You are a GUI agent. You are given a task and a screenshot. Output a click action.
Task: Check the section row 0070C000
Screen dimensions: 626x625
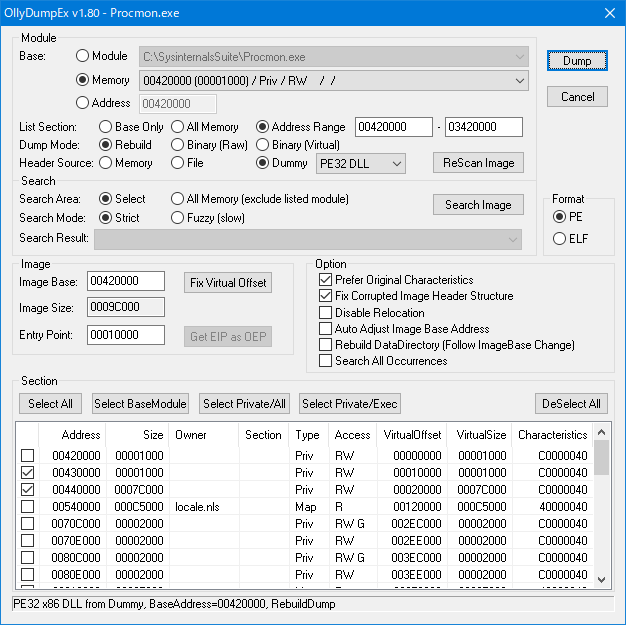pos(28,524)
